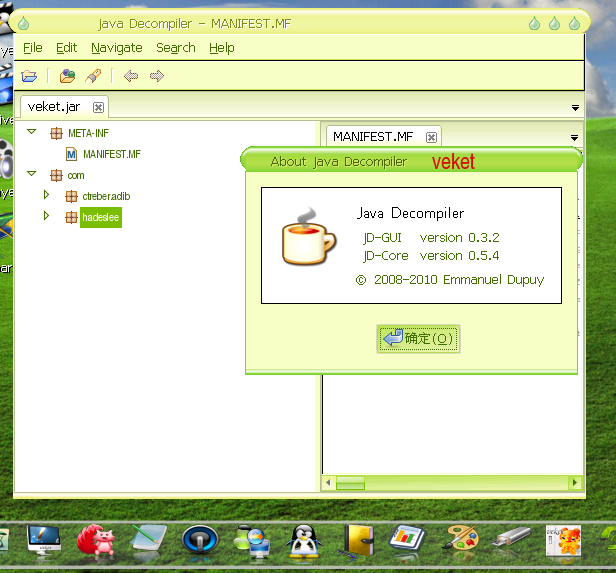The image size is (616, 573).
Task: Click the '2008-2010 Emmanuel Dupuy' copyright text
Action: (450, 280)
